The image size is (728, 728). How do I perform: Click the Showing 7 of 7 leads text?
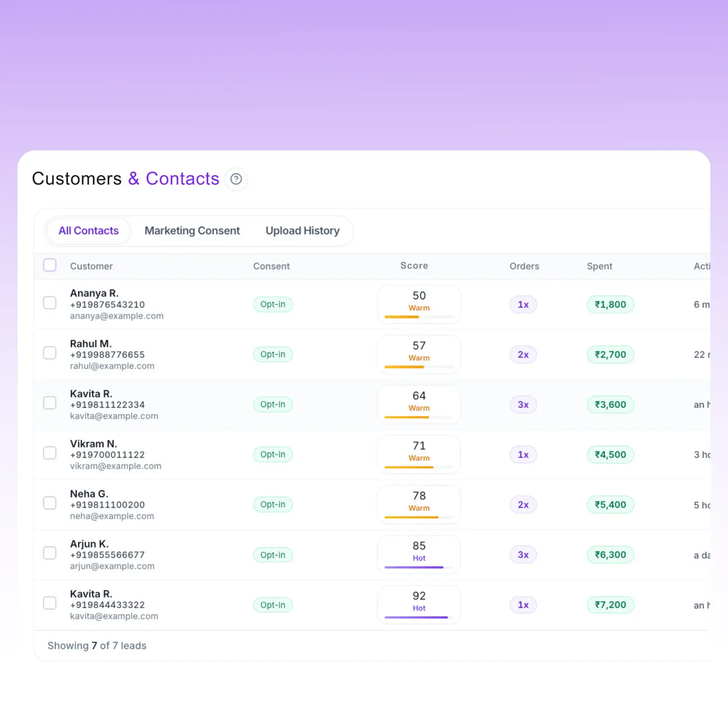coord(97,646)
